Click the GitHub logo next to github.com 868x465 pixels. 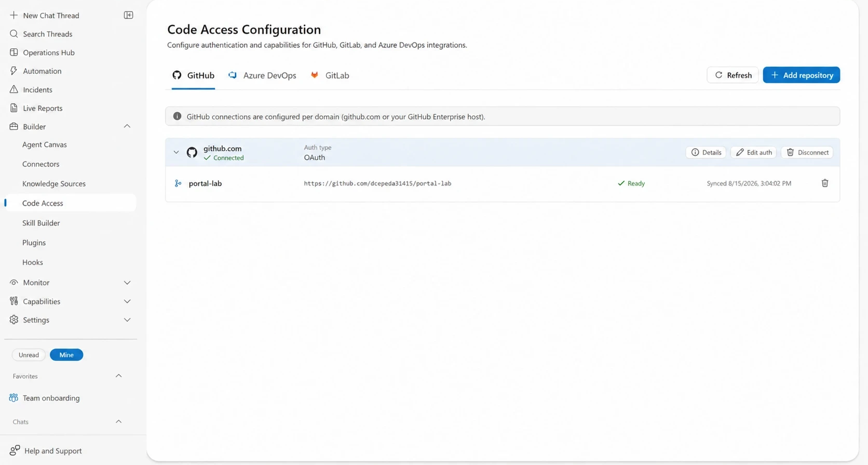click(192, 152)
